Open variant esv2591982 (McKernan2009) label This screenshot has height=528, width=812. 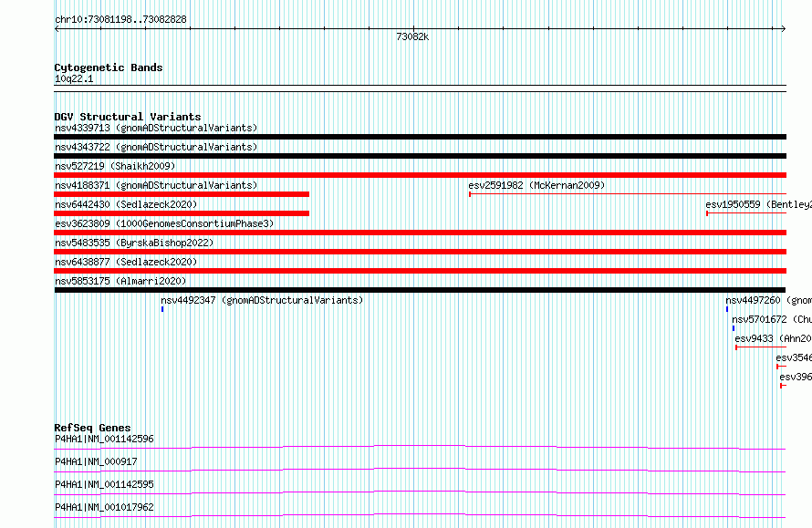[x=536, y=185]
